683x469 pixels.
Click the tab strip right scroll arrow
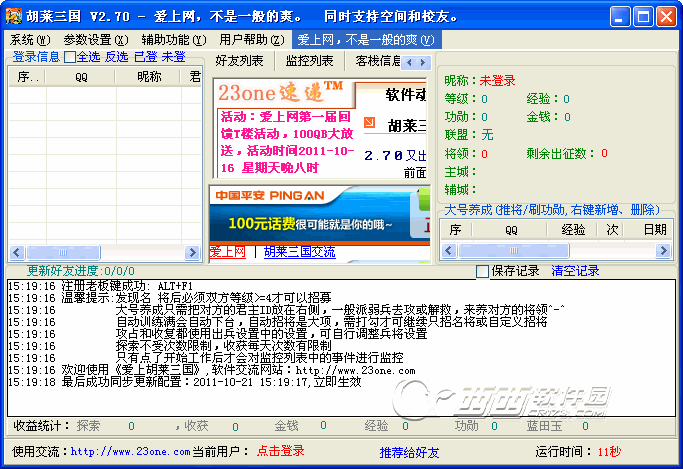coord(423,62)
